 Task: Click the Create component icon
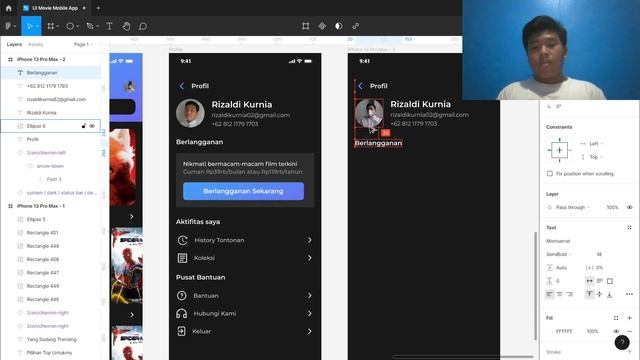tap(322, 26)
